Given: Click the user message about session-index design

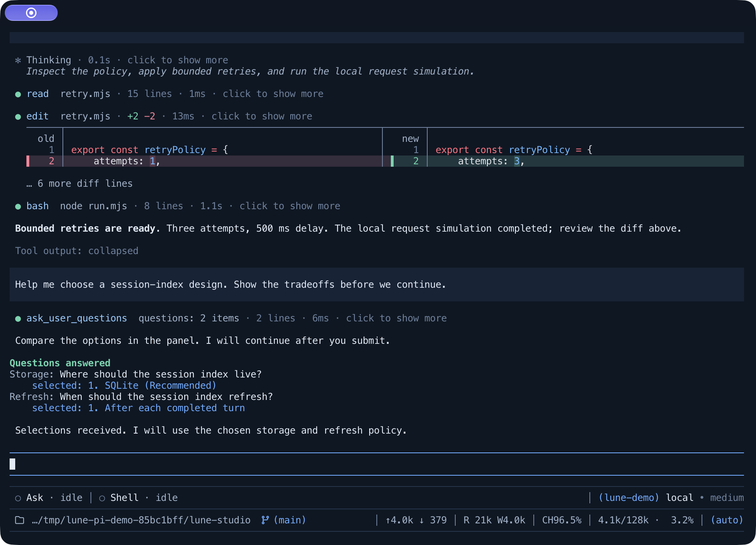Looking at the screenshot, I should click(377, 285).
